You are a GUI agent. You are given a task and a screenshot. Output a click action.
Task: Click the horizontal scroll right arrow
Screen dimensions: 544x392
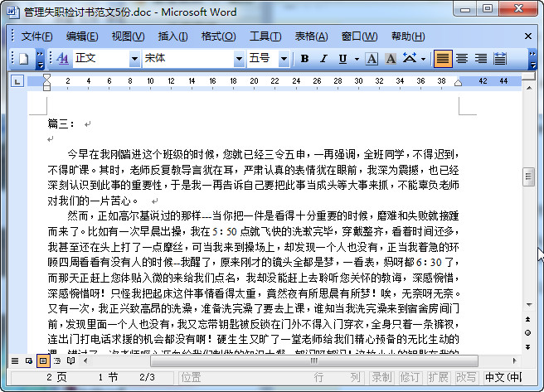pyautogui.click(x=514, y=361)
